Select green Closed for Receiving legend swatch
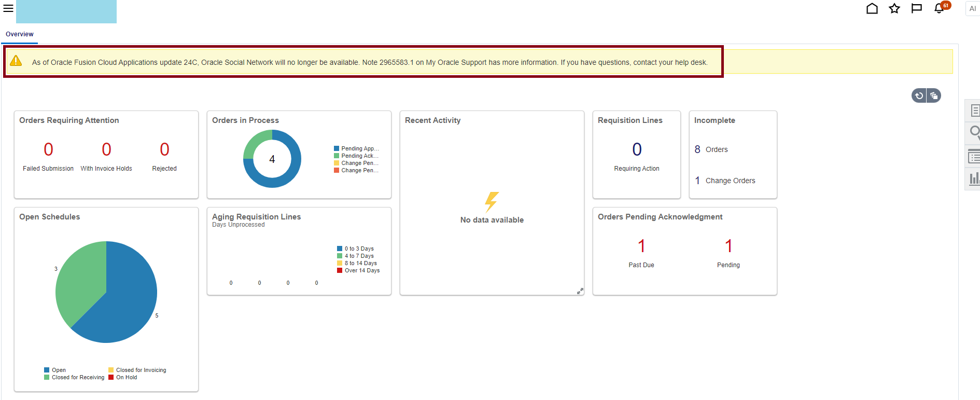Viewport: 980px width, 400px height. pos(47,377)
